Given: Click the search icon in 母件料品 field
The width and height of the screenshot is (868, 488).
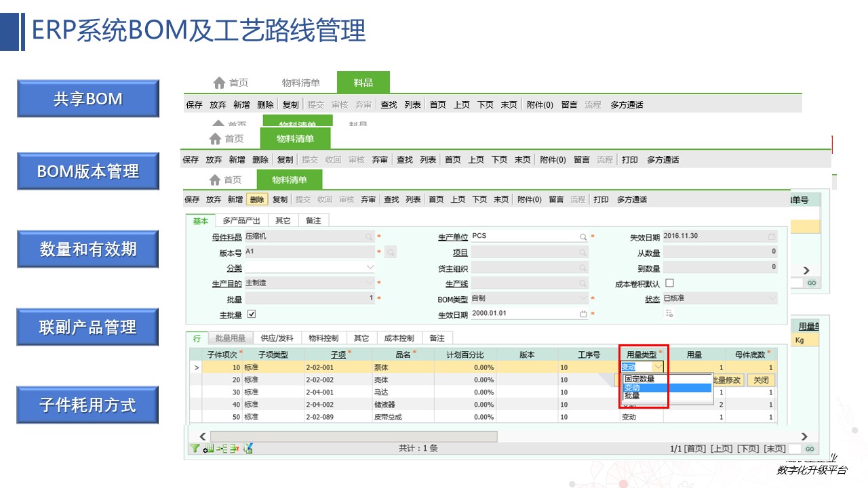Looking at the screenshot, I should coord(369,237).
